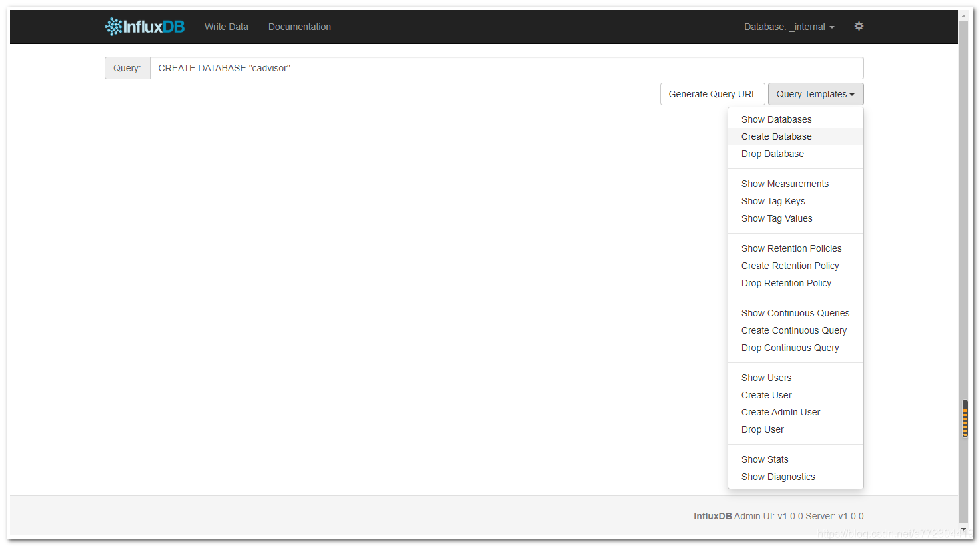Pick Show Users template

795,378
